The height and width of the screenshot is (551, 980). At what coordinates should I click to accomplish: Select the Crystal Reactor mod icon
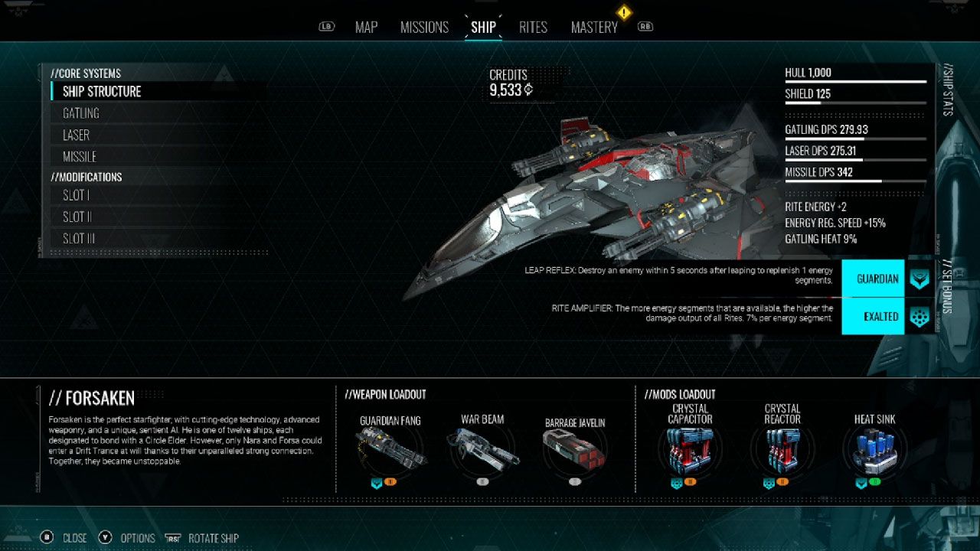782,454
